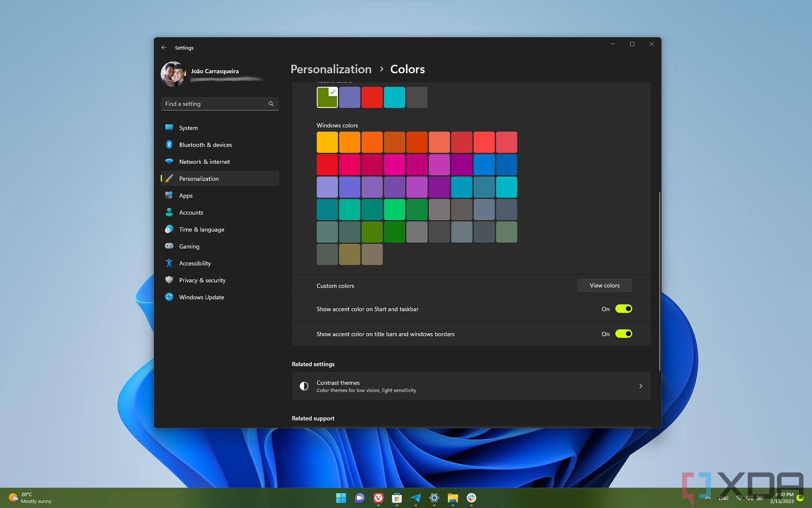Click the contrast themes half-circle icon
This screenshot has height=508, width=812.
click(x=304, y=386)
